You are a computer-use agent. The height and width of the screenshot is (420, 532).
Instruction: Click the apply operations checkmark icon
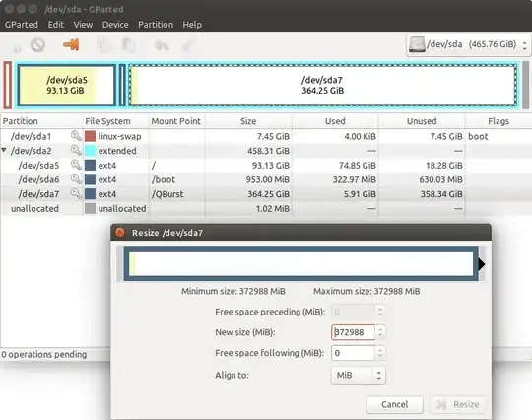tap(187, 45)
